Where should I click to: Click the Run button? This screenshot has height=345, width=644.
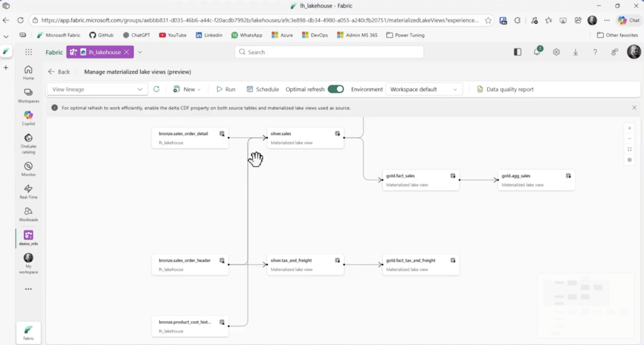(x=226, y=89)
